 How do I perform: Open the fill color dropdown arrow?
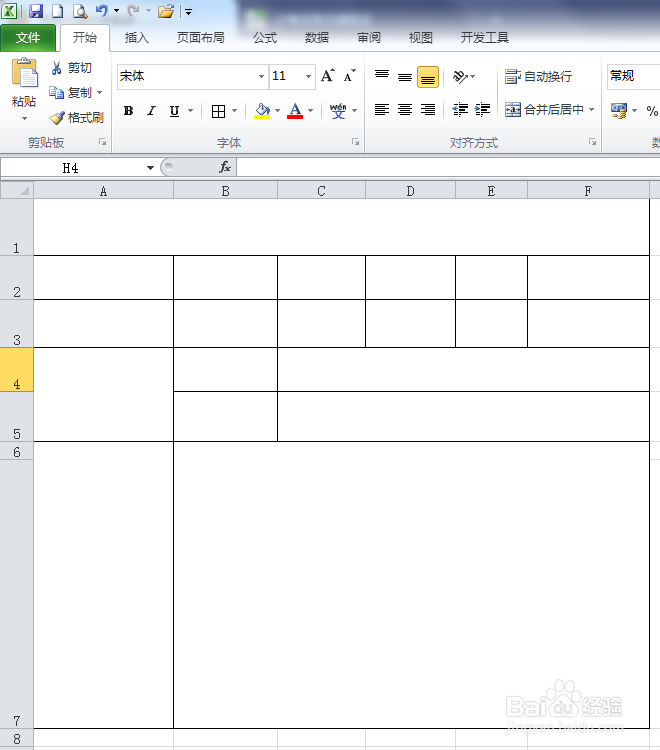pyautogui.click(x=277, y=111)
